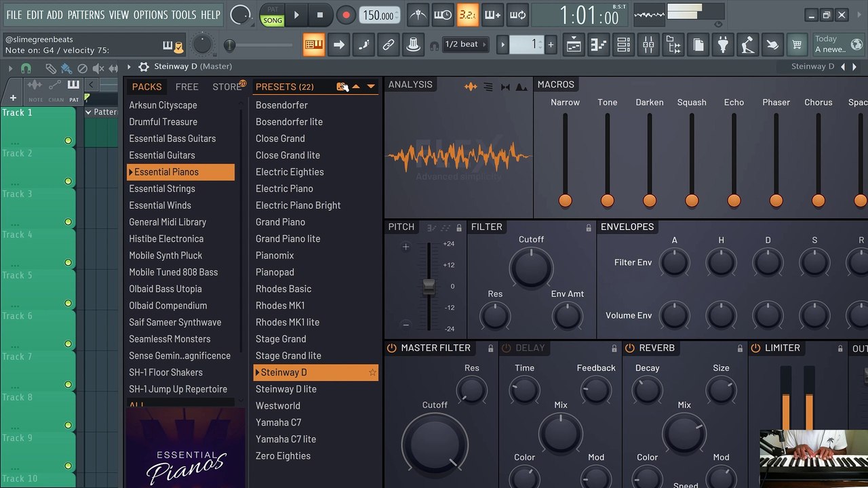Open the Mixer view icon

click(x=649, y=45)
